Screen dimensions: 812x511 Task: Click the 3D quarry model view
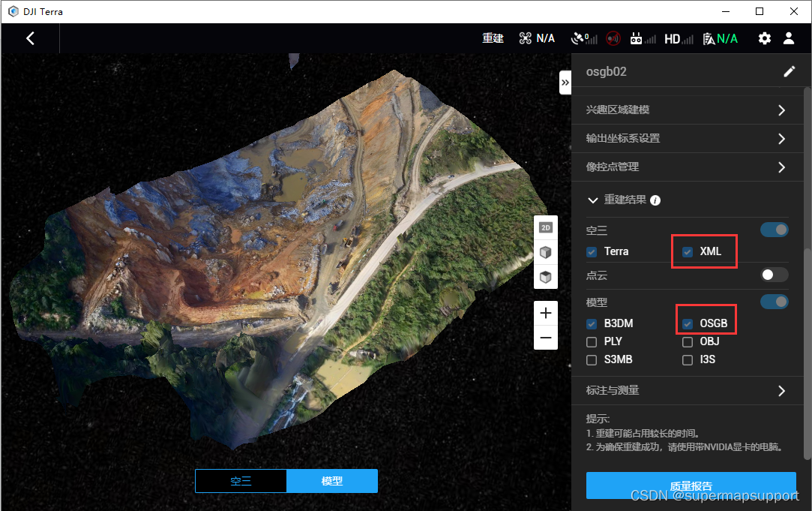coord(280,259)
